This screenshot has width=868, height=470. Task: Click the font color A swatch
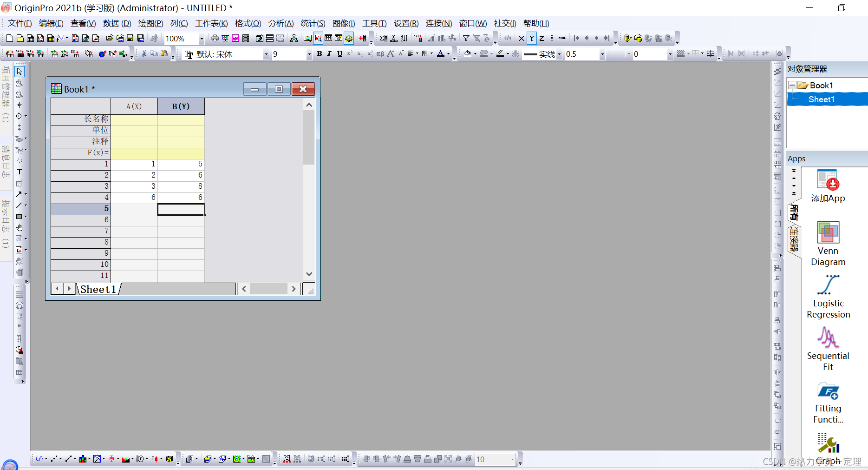pos(440,54)
